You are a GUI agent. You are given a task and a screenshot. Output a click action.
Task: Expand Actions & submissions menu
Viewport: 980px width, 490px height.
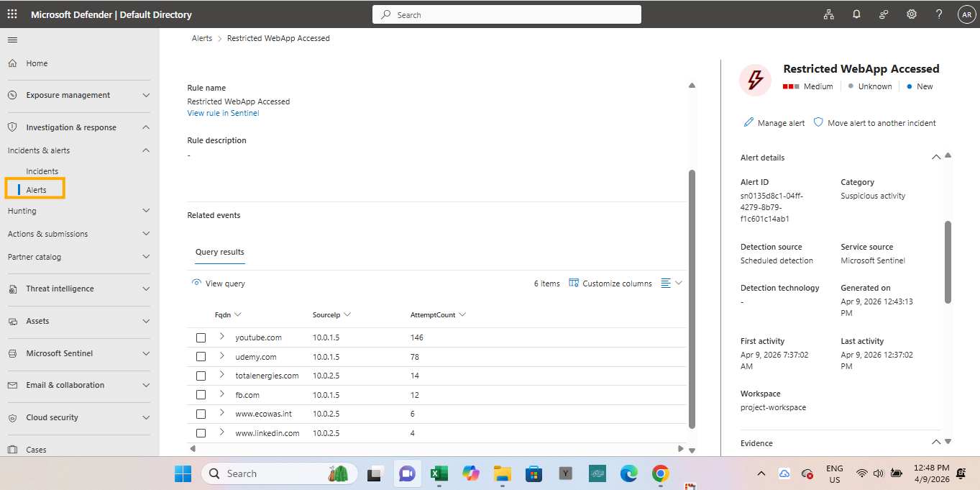click(x=146, y=234)
